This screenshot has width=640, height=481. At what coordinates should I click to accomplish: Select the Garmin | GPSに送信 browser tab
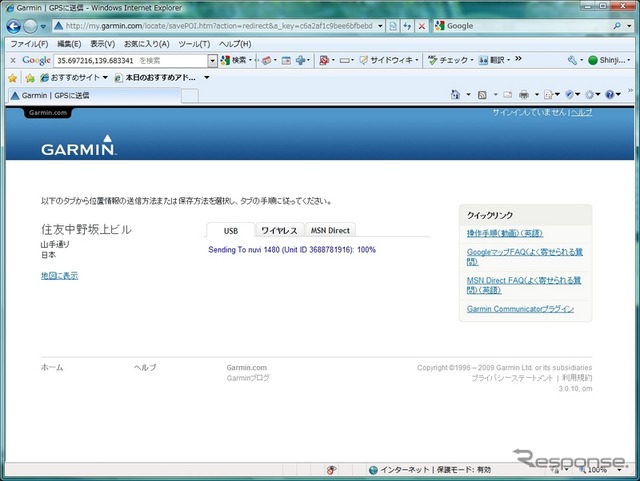tap(94, 96)
